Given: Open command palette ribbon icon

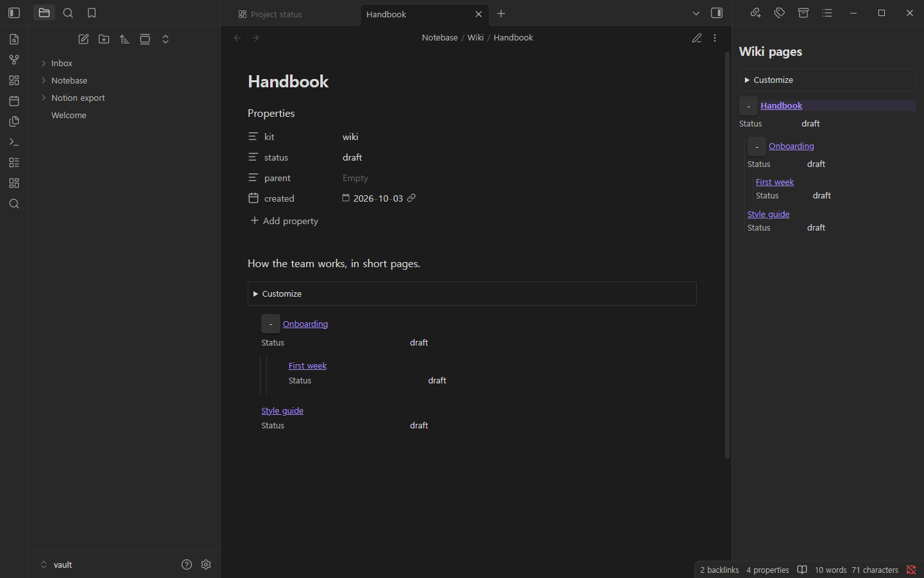Looking at the screenshot, I should [14, 142].
